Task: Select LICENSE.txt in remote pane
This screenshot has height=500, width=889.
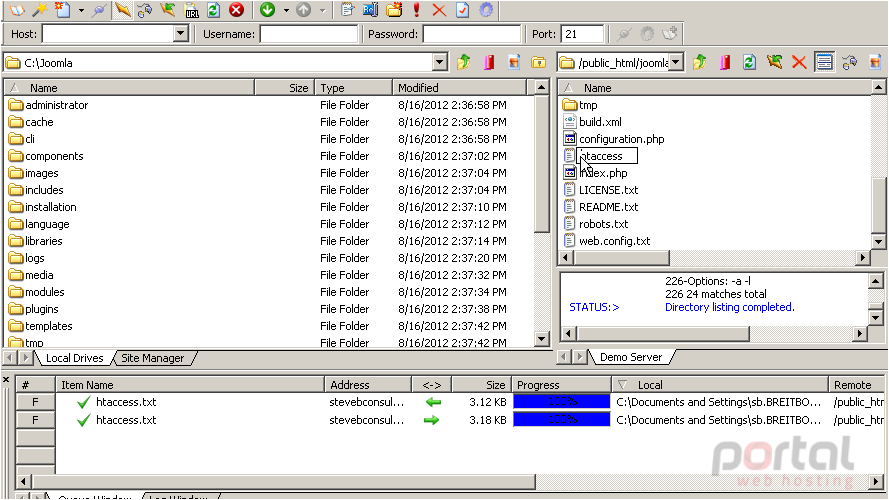Action: (x=608, y=190)
